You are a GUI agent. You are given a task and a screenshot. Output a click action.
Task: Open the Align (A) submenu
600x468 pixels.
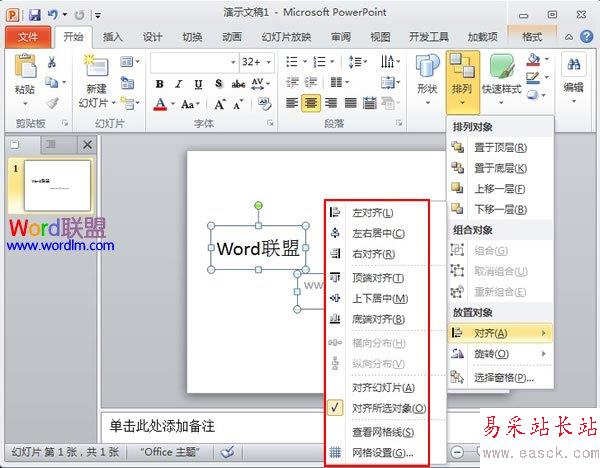click(x=500, y=333)
